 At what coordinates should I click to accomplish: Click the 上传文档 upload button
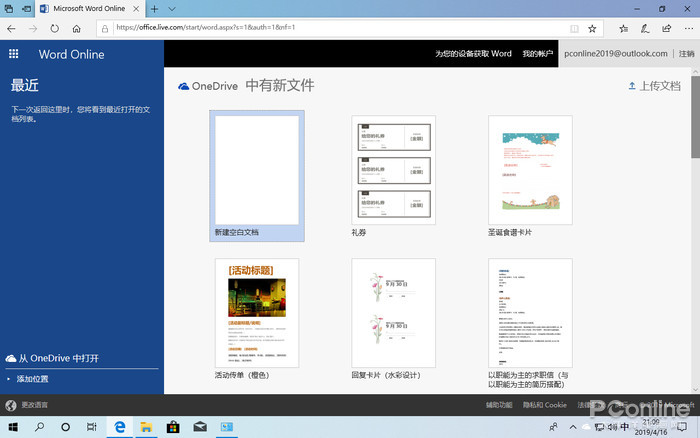[653, 87]
